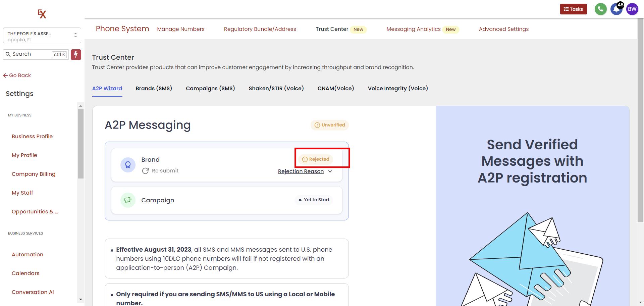Click the EX logo in sidebar
This screenshot has height=306, width=644.
[42, 14]
